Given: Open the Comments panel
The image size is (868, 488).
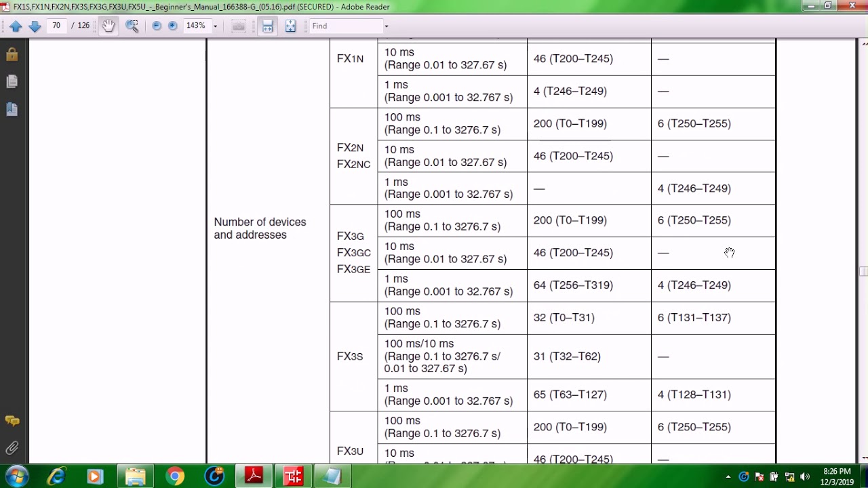Looking at the screenshot, I should click(12, 421).
